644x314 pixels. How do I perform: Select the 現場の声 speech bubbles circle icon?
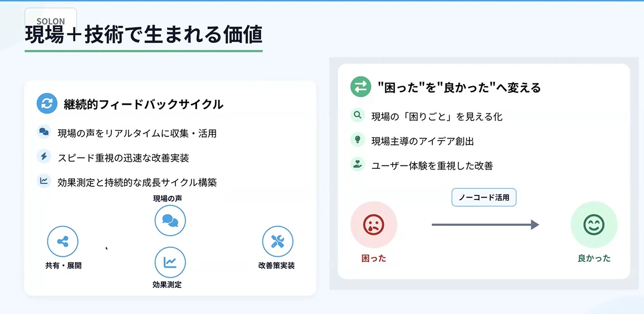170,221
